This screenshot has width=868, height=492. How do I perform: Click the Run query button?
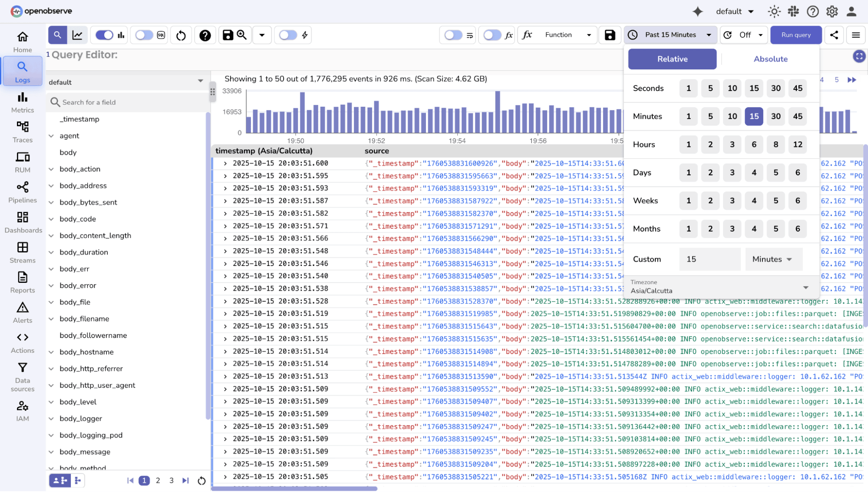(x=795, y=35)
